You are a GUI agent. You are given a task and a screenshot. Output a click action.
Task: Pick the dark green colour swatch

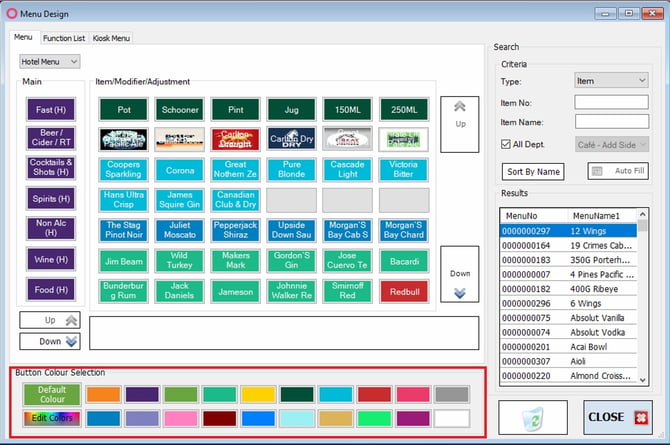pos(297,394)
